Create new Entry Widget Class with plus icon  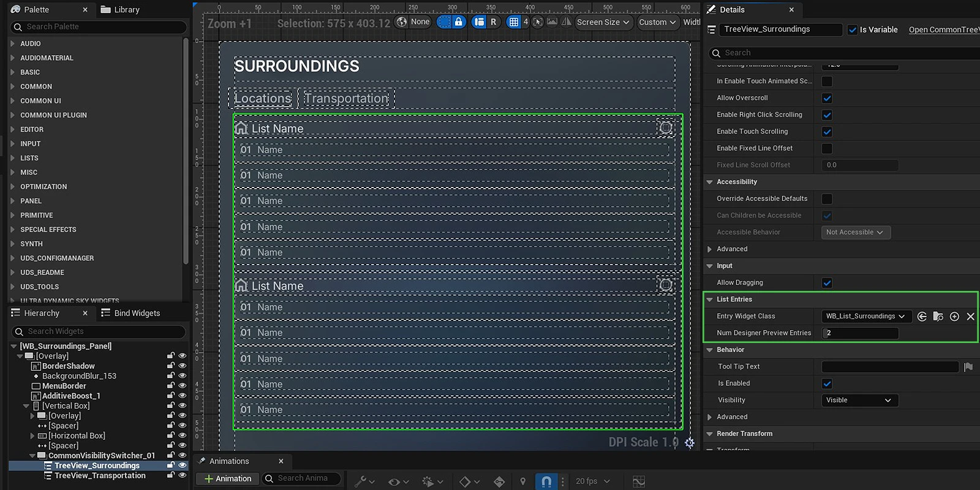tap(954, 317)
